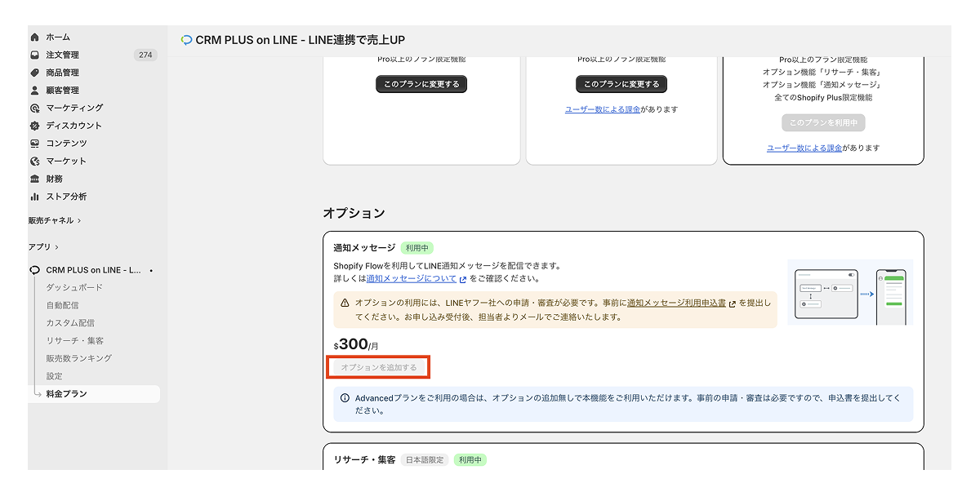
Task: Expand the アプリ section chevron
Action: (56, 246)
